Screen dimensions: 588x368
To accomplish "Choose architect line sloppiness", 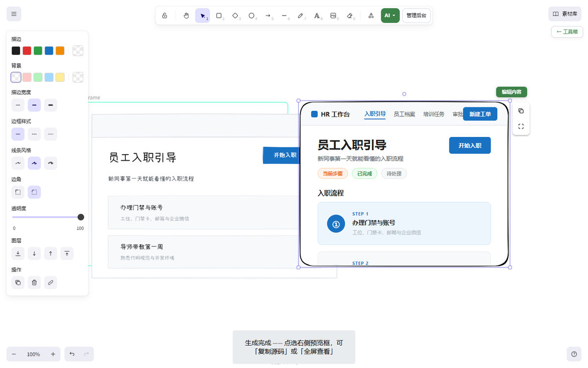I will tap(18, 163).
